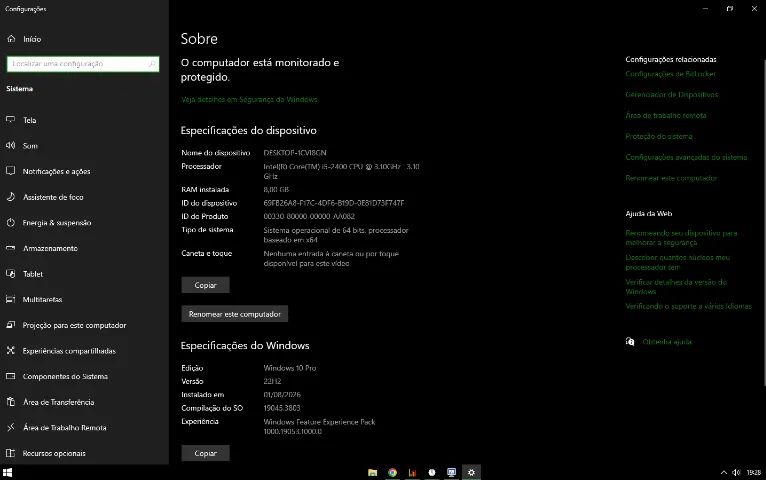
Task: Open the Tablet settings page
Action: click(x=33, y=274)
